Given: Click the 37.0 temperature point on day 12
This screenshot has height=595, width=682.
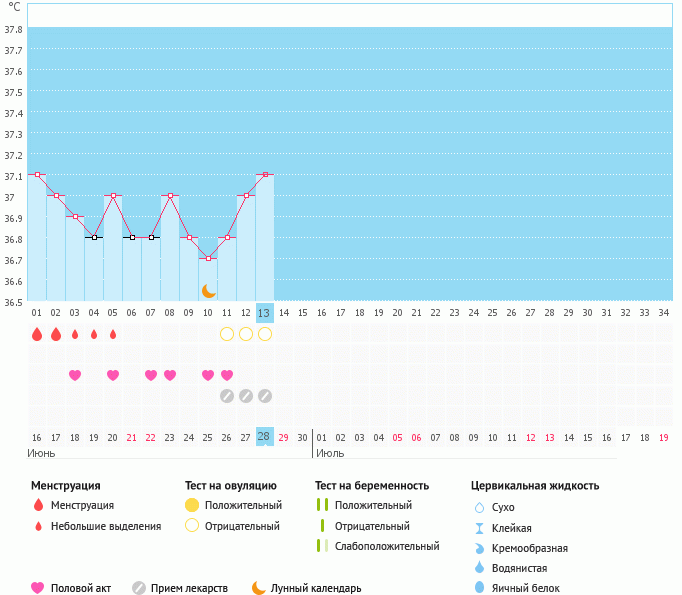Looking at the screenshot, I should [x=246, y=196].
